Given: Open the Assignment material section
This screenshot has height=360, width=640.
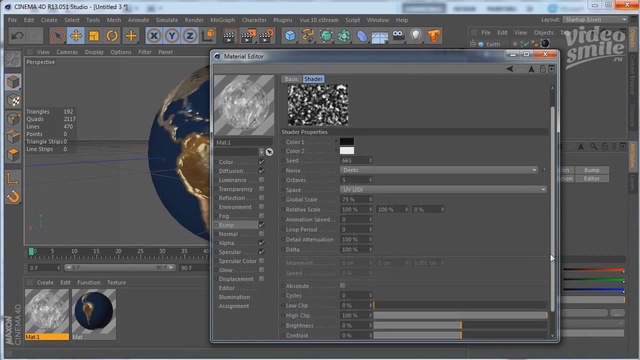Looking at the screenshot, I should [x=234, y=306].
